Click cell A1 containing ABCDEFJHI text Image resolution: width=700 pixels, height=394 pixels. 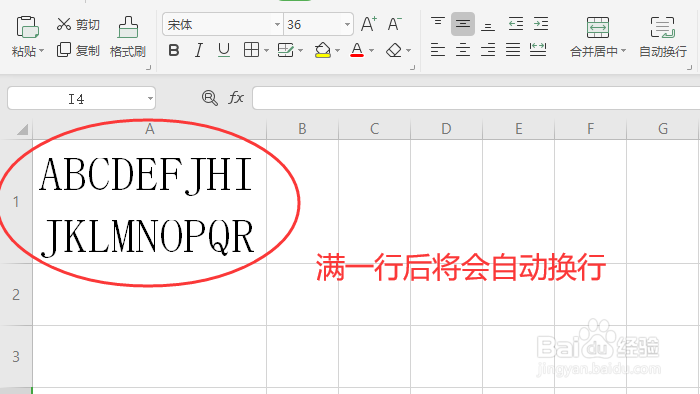pyautogui.click(x=150, y=202)
